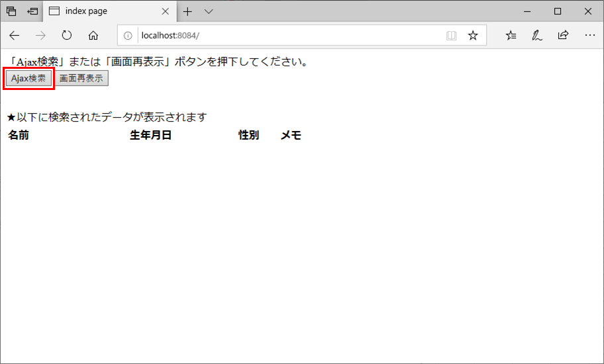The height and width of the screenshot is (364, 604).
Task: Share this page
Action: pyautogui.click(x=563, y=36)
